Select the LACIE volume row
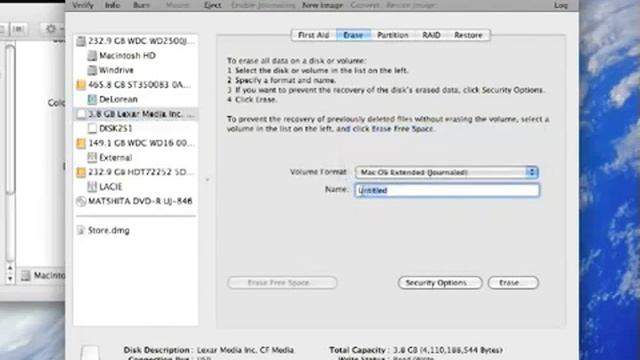640x360 pixels. click(x=136, y=187)
